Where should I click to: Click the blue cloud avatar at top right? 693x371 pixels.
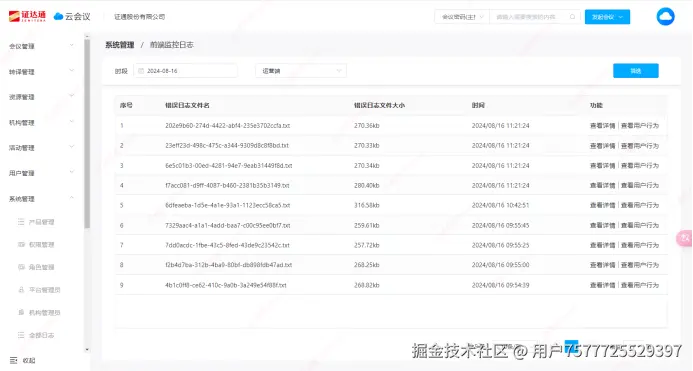pos(665,17)
